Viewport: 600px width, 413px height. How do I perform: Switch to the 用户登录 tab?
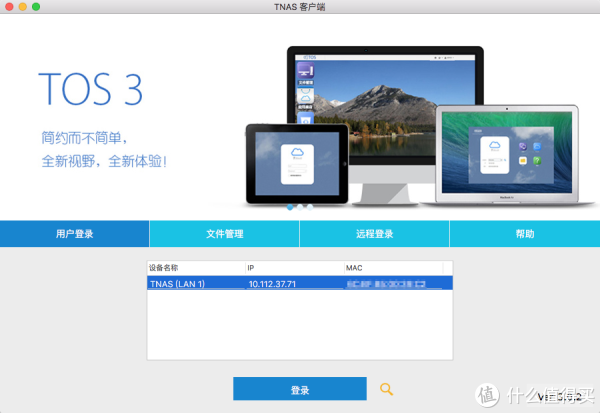pyautogui.click(x=75, y=234)
